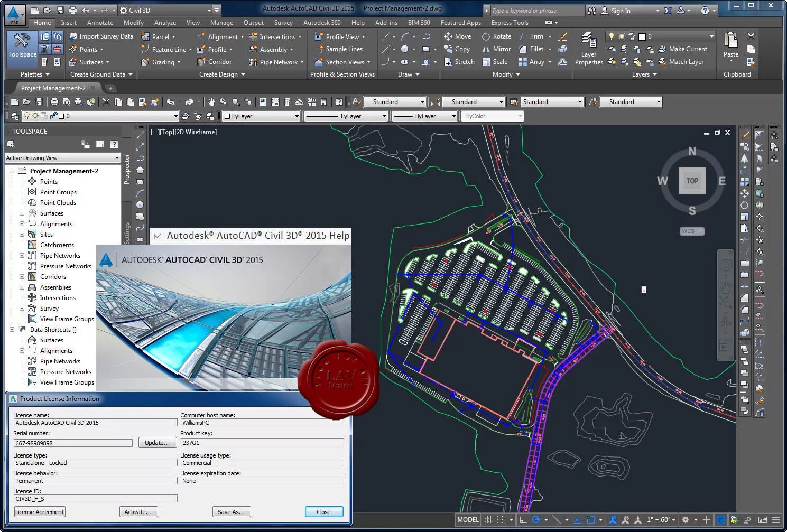
Task: Open the Prospector vertical tab
Action: tap(127, 169)
